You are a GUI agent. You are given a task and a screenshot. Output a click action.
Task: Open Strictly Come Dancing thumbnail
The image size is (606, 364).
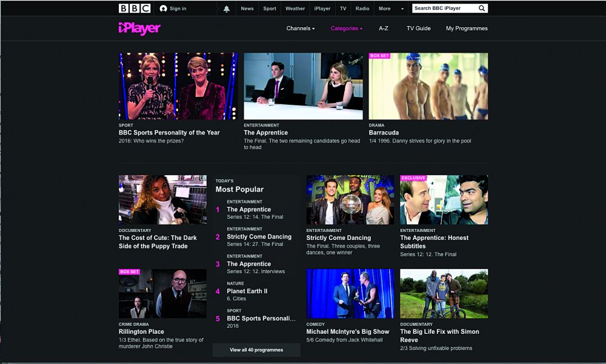point(350,199)
